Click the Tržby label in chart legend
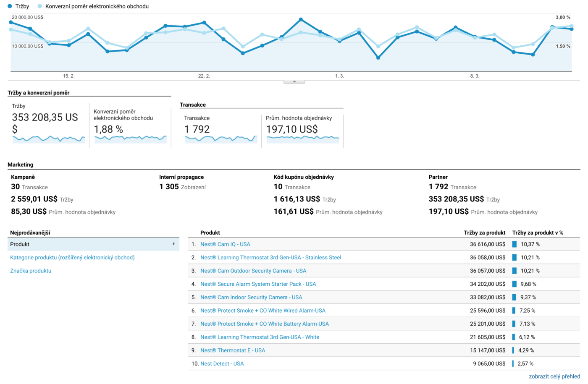The image size is (588, 384). point(22,6)
